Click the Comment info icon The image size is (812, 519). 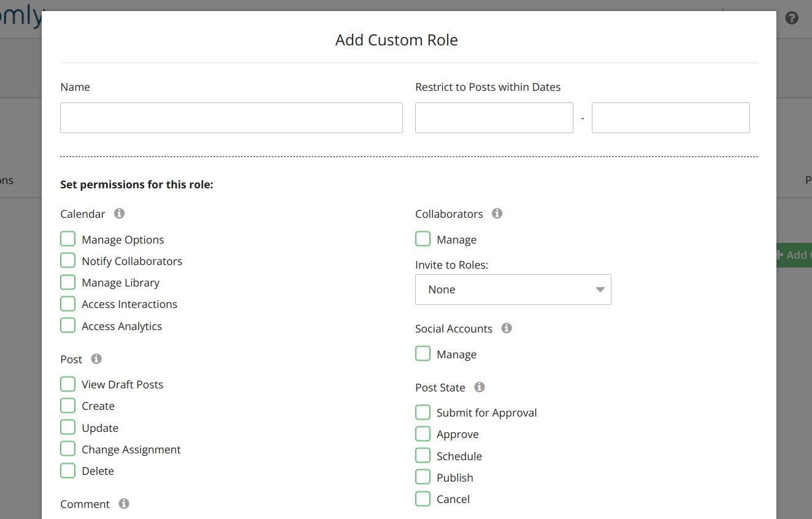124,504
